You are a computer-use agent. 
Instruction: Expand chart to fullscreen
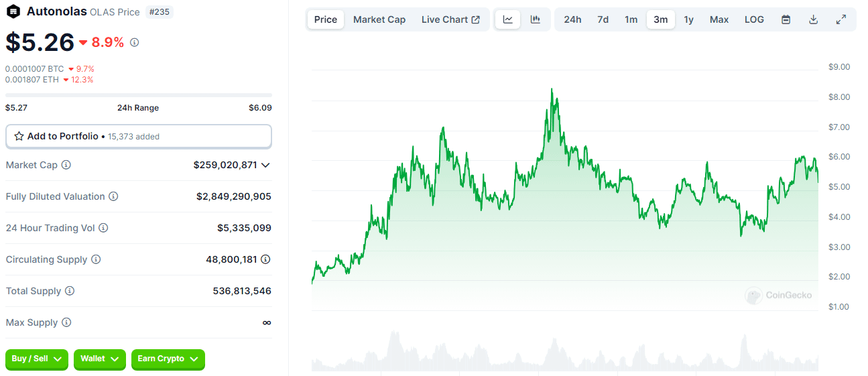841,19
